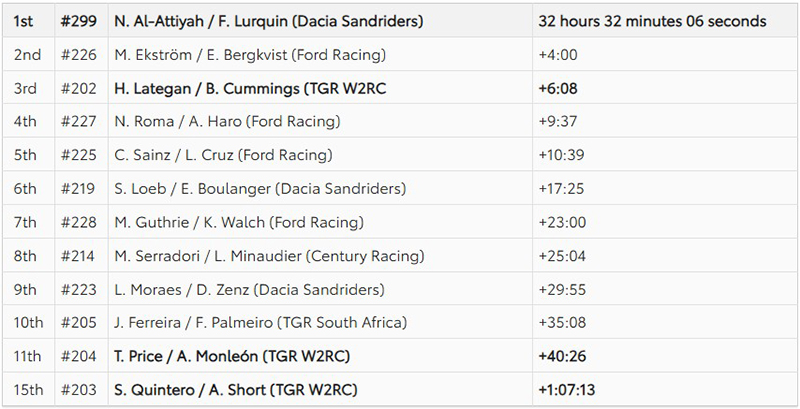
Task: Select the N. Roma / A. Haro entry
Action: [228, 121]
